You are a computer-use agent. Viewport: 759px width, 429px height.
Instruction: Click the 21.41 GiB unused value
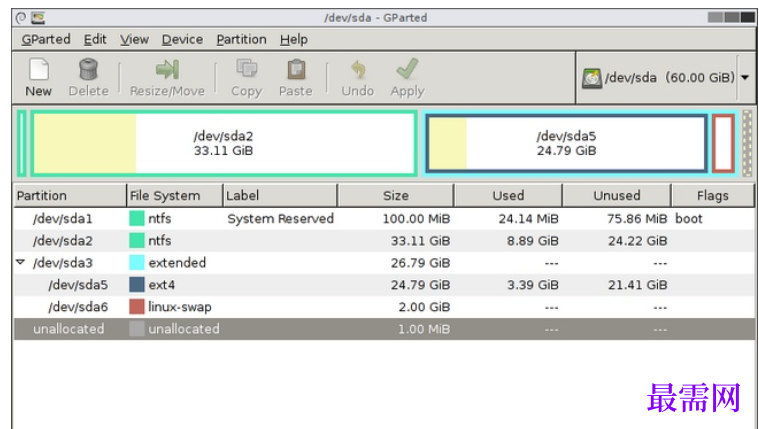(x=638, y=285)
